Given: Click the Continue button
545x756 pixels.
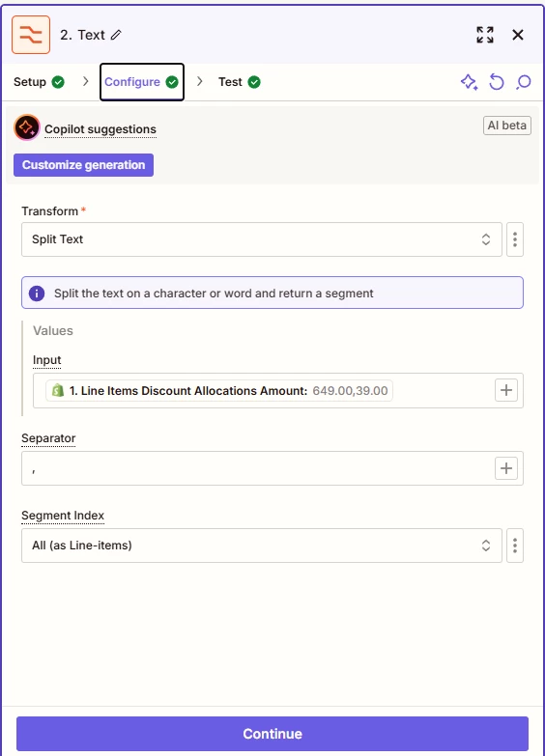Looking at the screenshot, I should [272, 734].
